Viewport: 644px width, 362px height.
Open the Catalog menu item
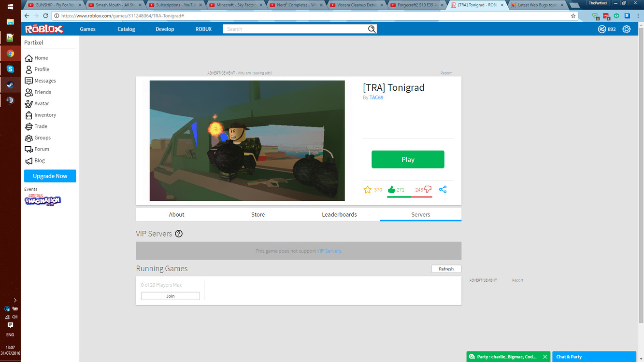(126, 29)
